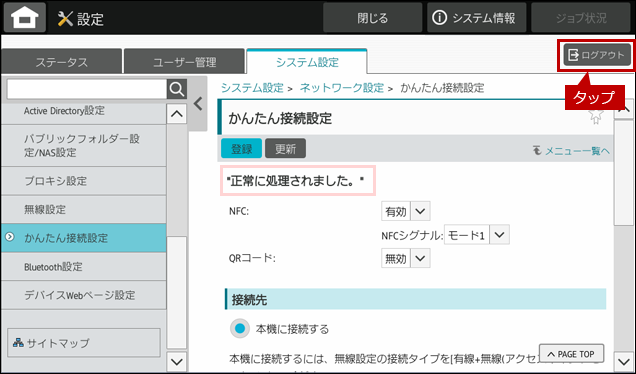Click the search magnifier icon
The height and width of the screenshot is (374, 636).
pos(177,89)
